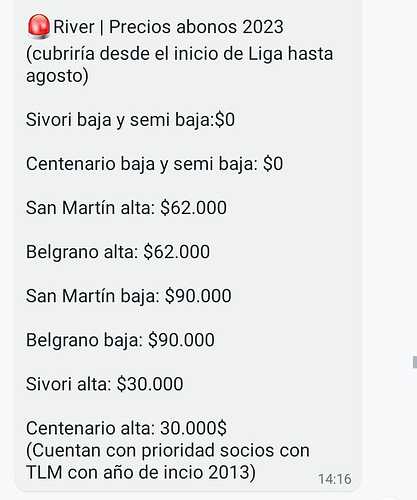Click 'Cuentan con prioridad socios con' text
The image size is (417, 500).
168,451
